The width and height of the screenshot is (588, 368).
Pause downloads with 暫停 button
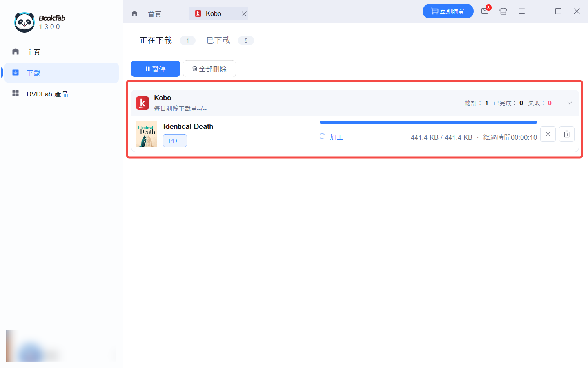[156, 69]
